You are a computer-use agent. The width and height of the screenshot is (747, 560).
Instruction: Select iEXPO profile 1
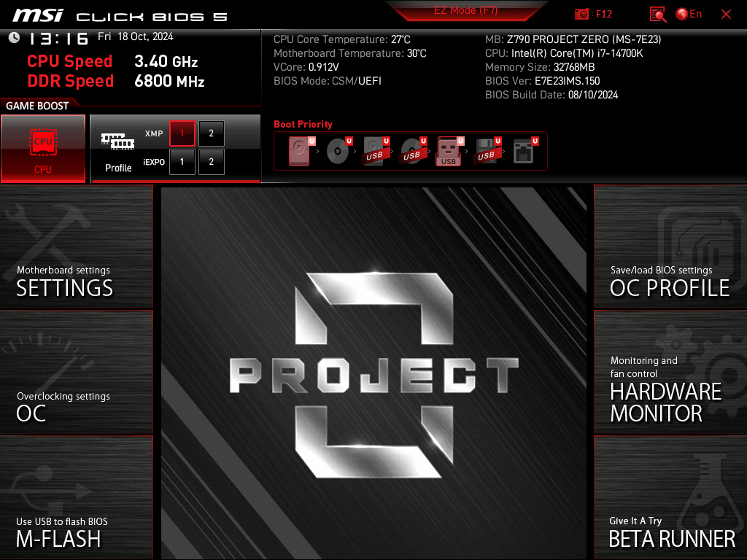coord(182,162)
